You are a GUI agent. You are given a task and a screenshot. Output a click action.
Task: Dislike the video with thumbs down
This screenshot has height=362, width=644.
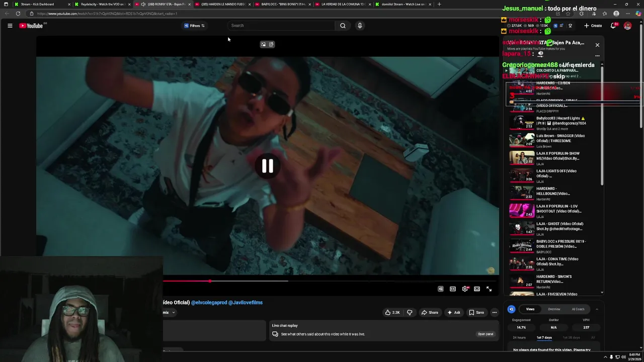[x=410, y=312]
